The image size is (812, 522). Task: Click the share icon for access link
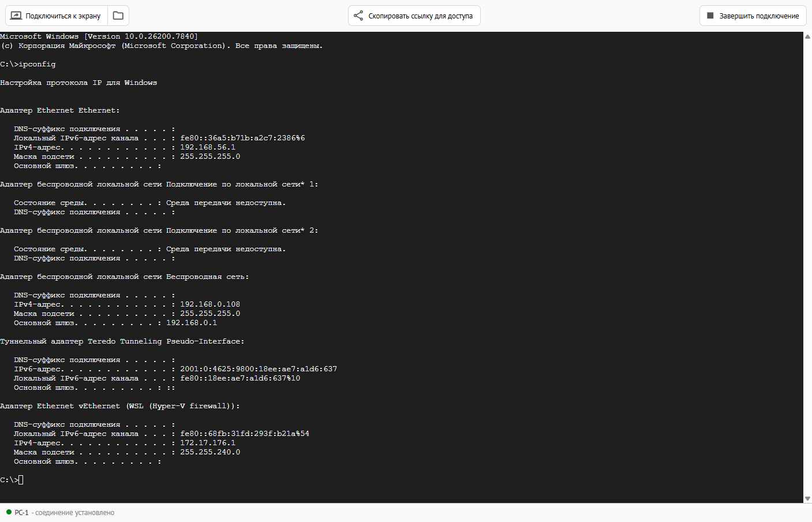(358, 16)
